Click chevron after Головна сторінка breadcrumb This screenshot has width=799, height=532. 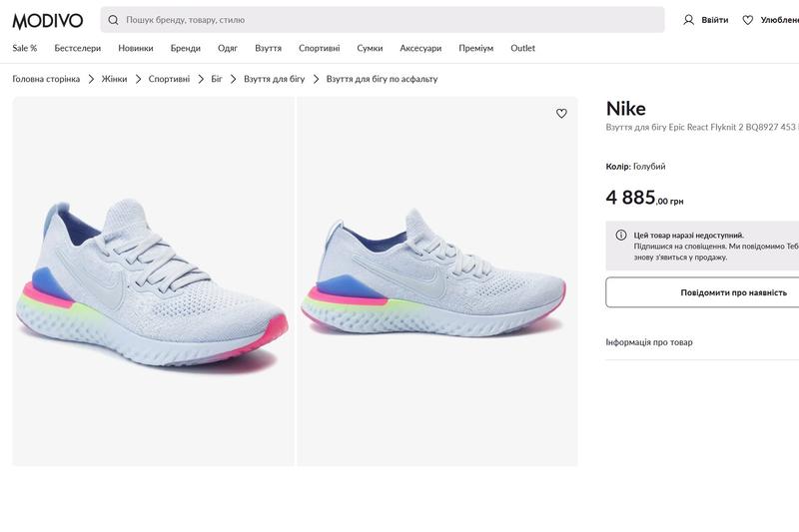coord(91,79)
